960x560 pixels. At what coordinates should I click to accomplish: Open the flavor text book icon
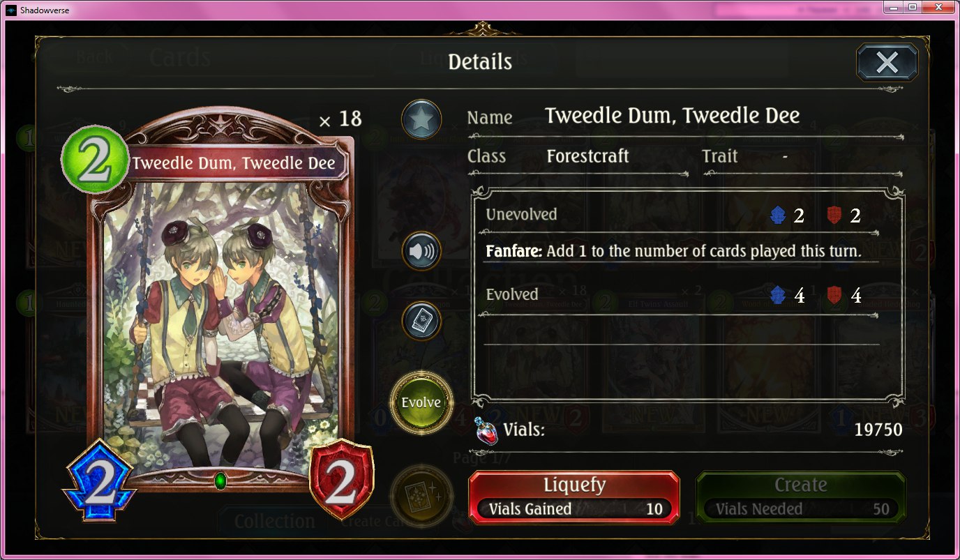click(x=421, y=321)
